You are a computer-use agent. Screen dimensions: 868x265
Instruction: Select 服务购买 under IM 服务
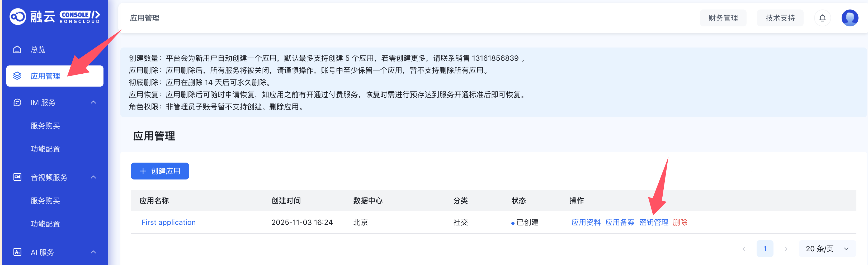[45, 126]
